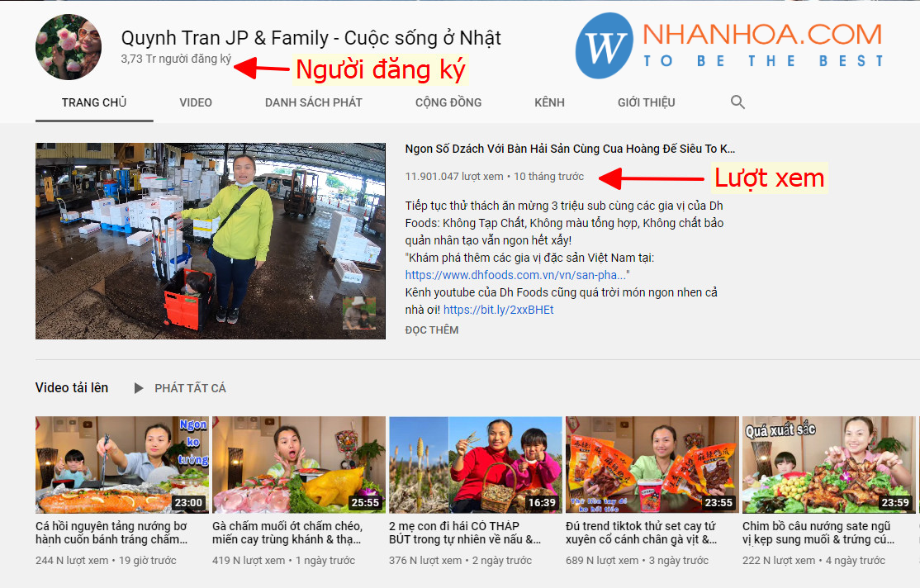Open the dhfoods.com.vn link
The image size is (920, 588).
(515, 275)
